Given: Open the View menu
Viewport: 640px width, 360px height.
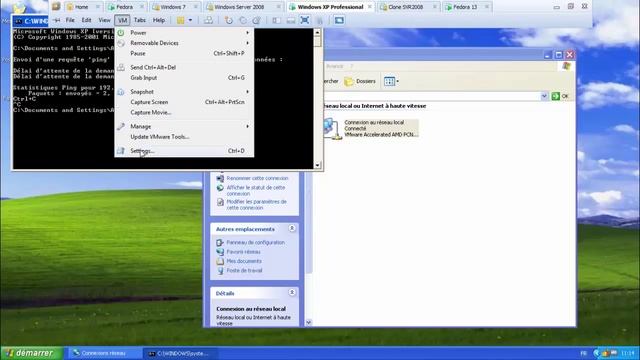Looking at the screenshot, I should click(104, 20).
